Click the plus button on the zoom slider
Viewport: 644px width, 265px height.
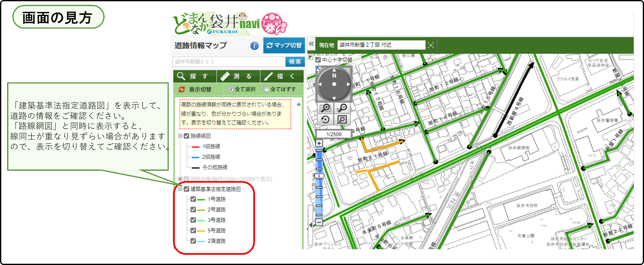(x=319, y=143)
